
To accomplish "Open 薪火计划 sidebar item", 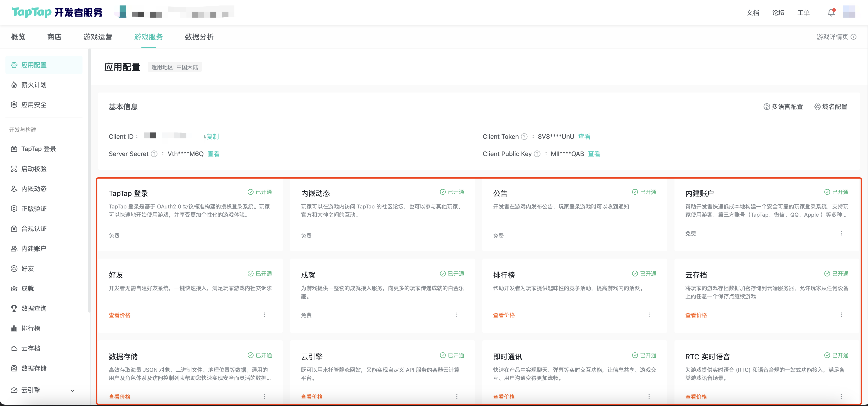I will point(34,85).
